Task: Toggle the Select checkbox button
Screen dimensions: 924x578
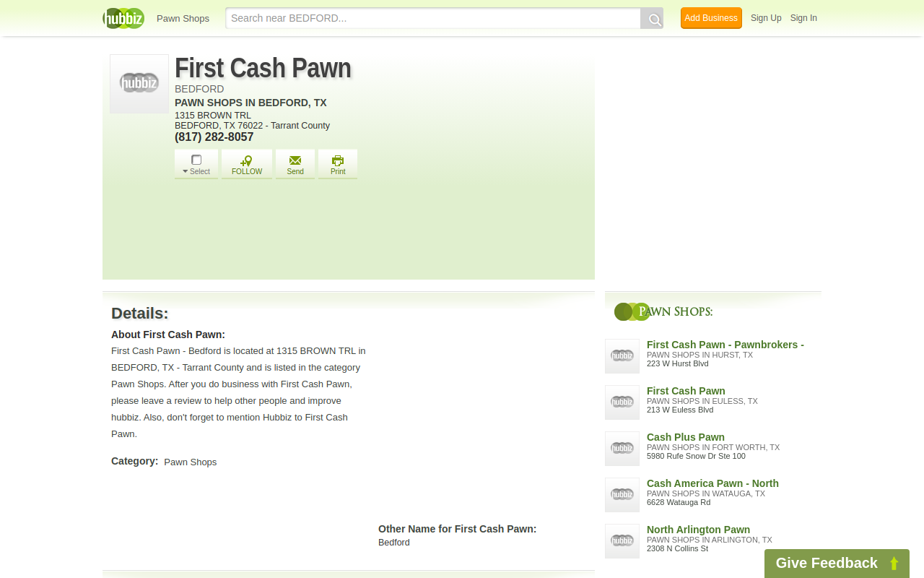Action: pos(196,160)
